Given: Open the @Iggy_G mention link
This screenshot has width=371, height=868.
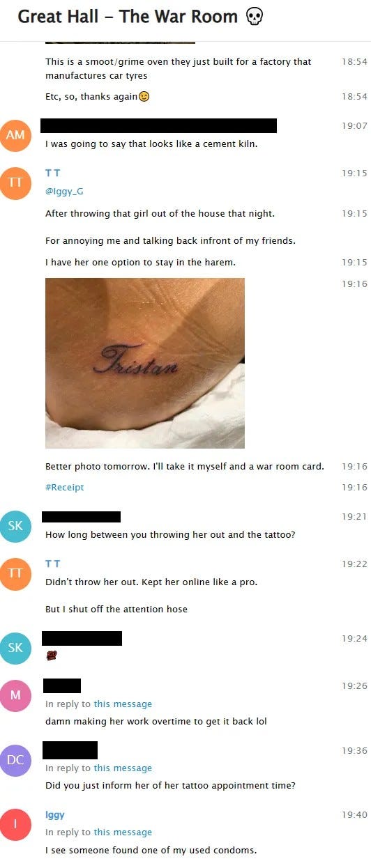Looking at the screenshot, I should coord(64,192).
